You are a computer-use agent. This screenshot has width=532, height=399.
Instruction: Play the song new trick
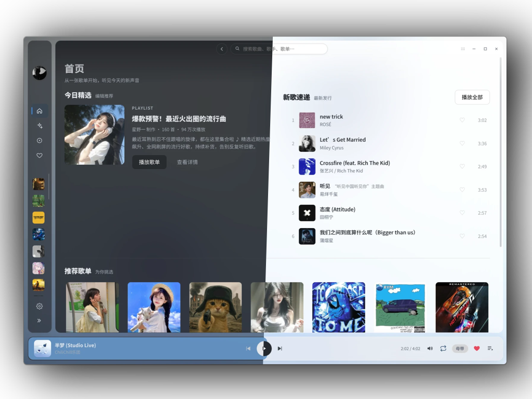tap(331, 117)
